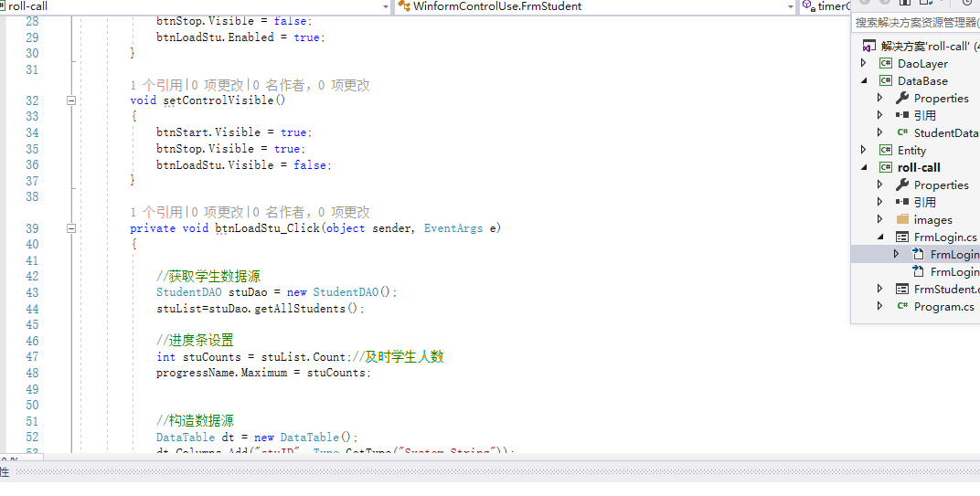Select the DaoLayer project label
This screenshot has height=496, width=980.
click(x=922, y=64)
